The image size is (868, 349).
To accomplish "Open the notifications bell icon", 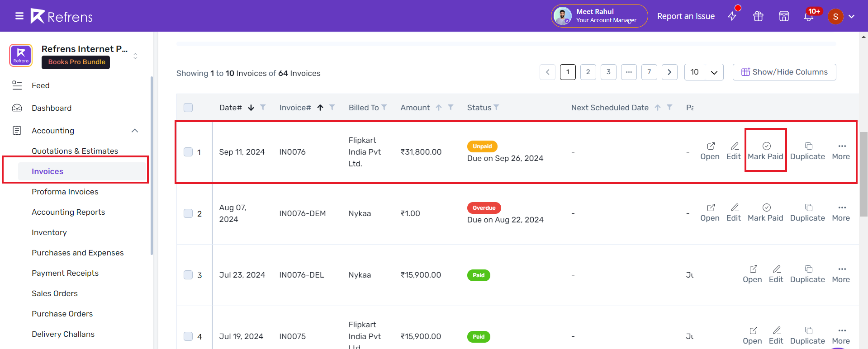I will click(809, 16).
